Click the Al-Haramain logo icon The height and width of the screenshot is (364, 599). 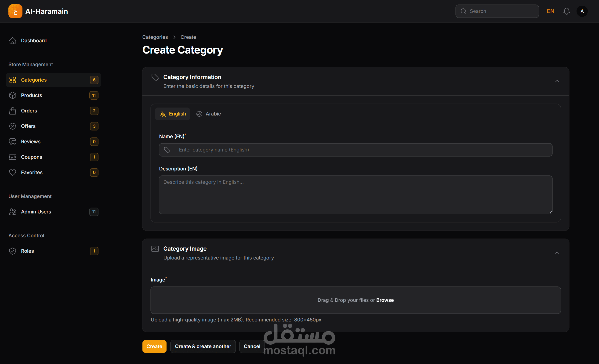click(x=15, y=11)
